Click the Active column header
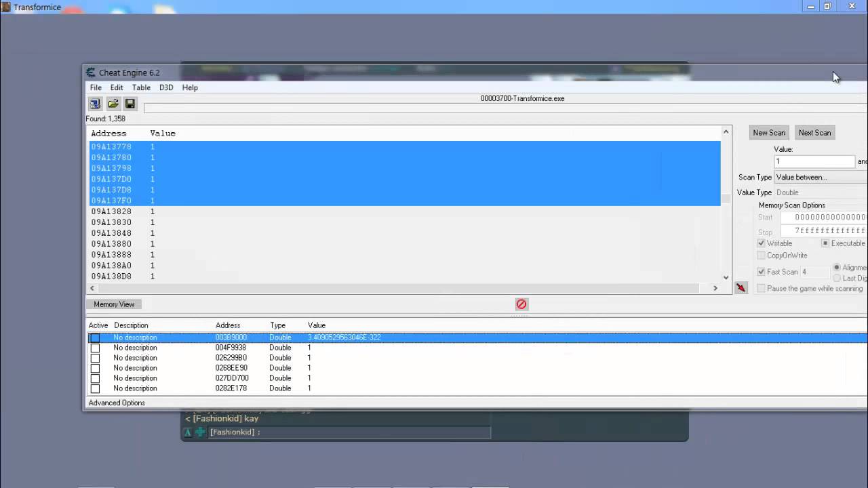This screenshot has width=868, height=488. click(98, 325)
